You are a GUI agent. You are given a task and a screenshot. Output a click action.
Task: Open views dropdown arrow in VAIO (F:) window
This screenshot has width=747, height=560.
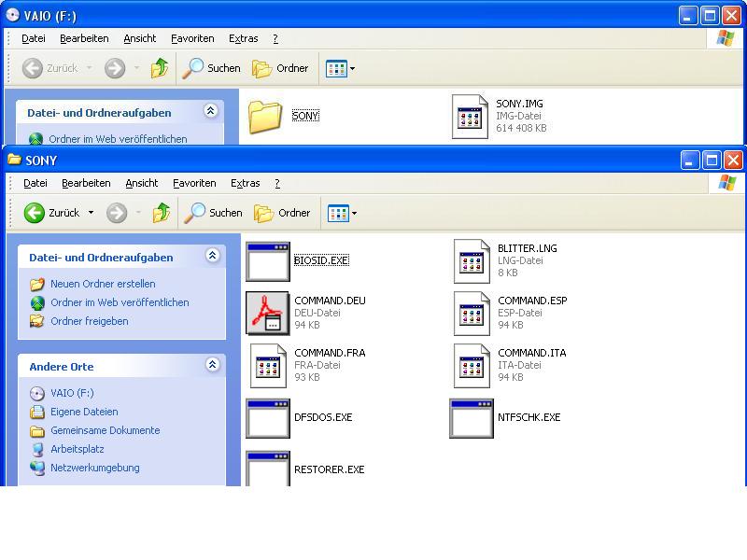coord(352,68)
